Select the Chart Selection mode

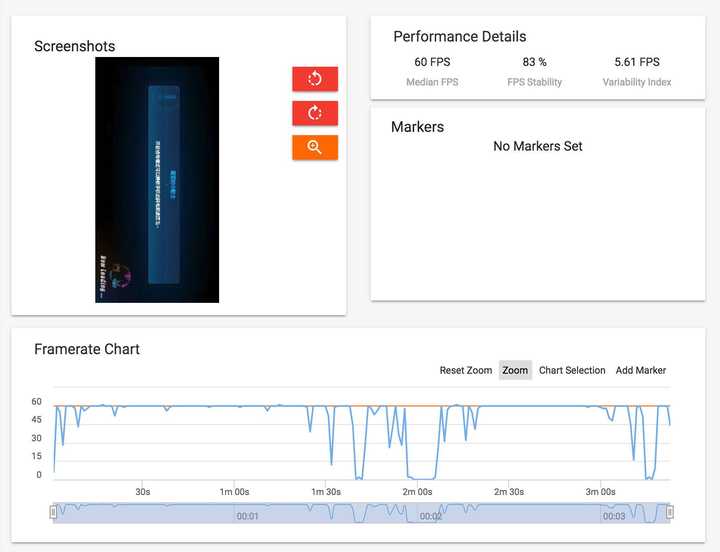click(572, 370)
